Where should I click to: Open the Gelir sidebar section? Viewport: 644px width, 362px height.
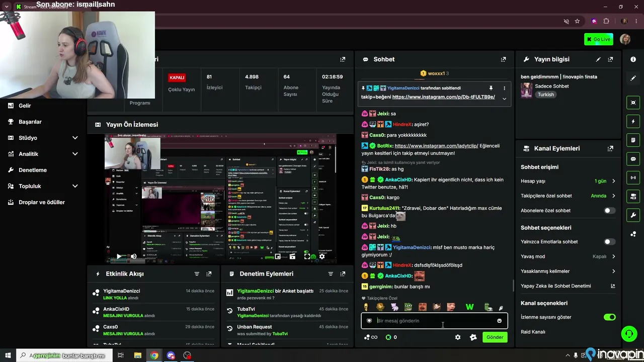[x=25, y=106]
